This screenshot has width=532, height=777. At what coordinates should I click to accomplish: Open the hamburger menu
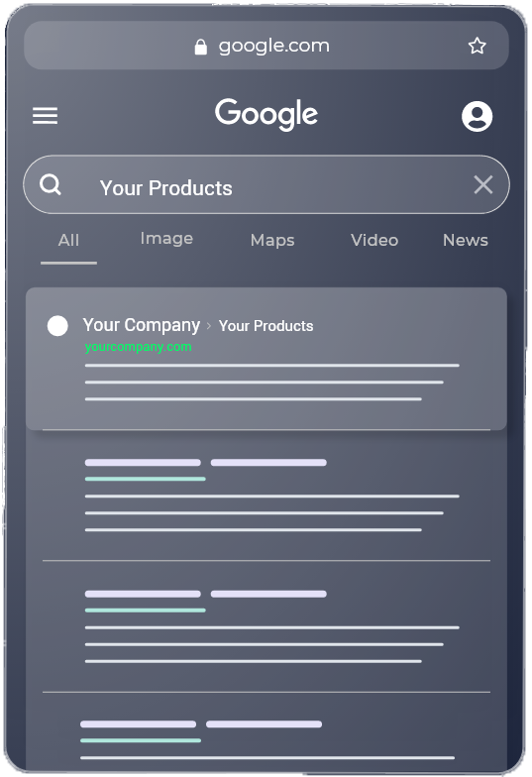point(46,116)
